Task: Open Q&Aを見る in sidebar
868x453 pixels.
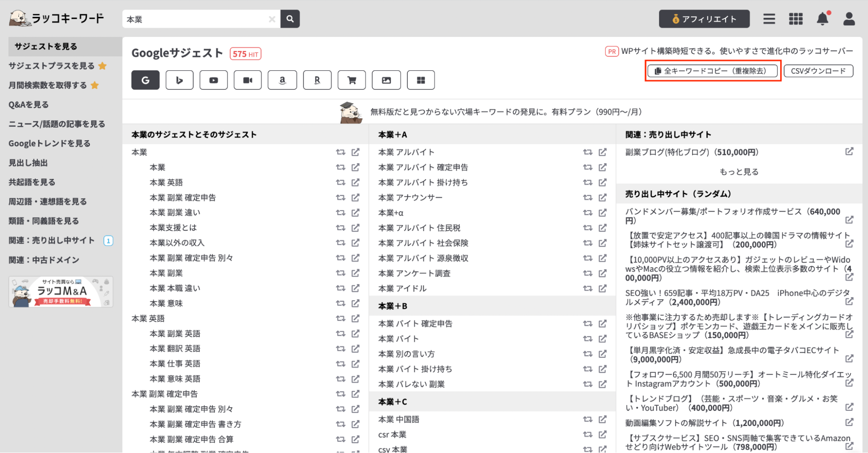Action: click(x=29, y=105)
